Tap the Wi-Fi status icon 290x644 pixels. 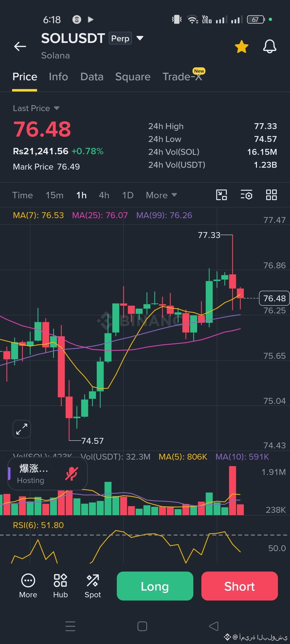click(x=193, y=19)
